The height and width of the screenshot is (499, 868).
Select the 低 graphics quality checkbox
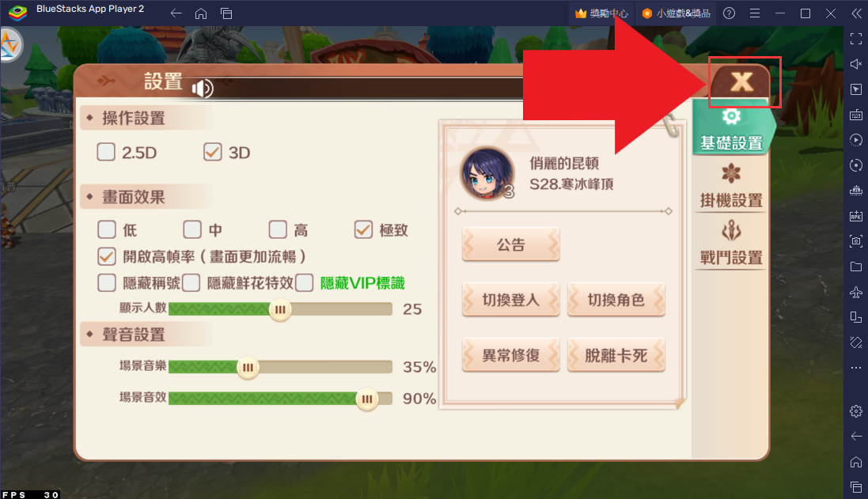click(x=106, y=229)
